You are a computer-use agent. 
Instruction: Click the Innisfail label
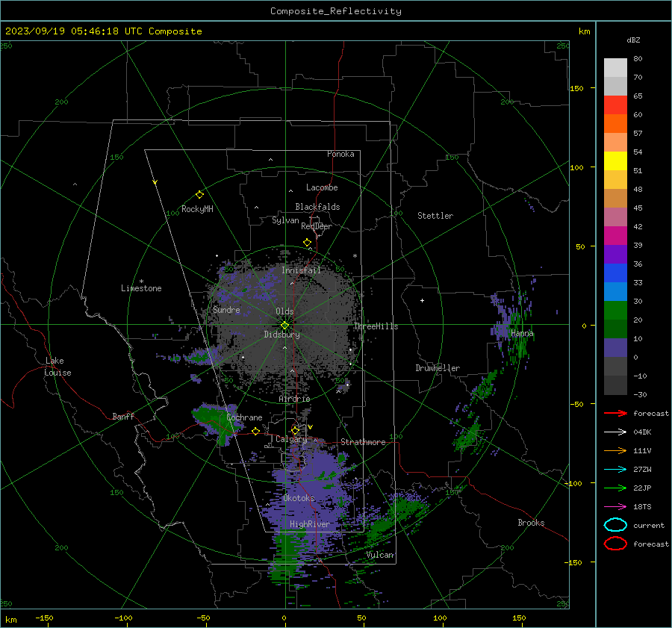[302, 270]
